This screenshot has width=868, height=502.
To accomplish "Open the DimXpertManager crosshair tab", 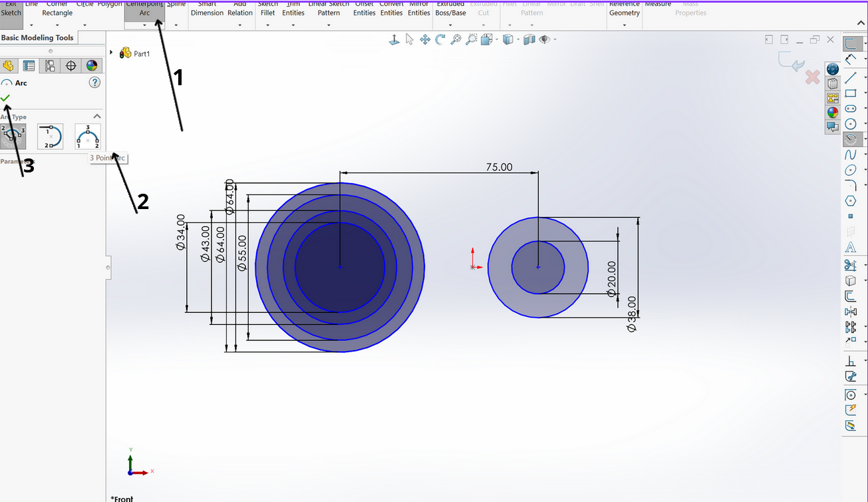I will (71, 65).
